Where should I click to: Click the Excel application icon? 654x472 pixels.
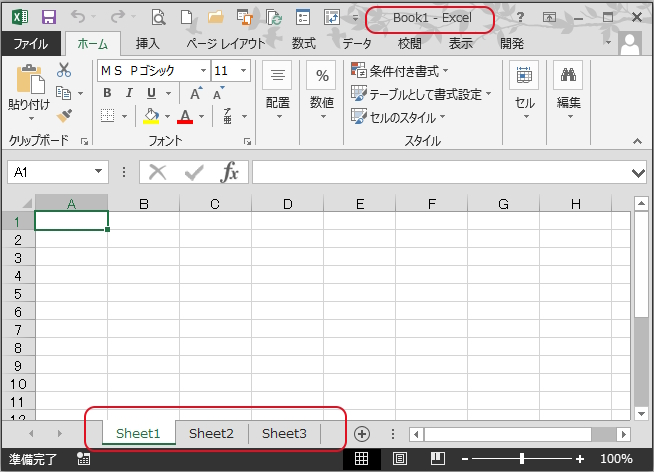20,17
